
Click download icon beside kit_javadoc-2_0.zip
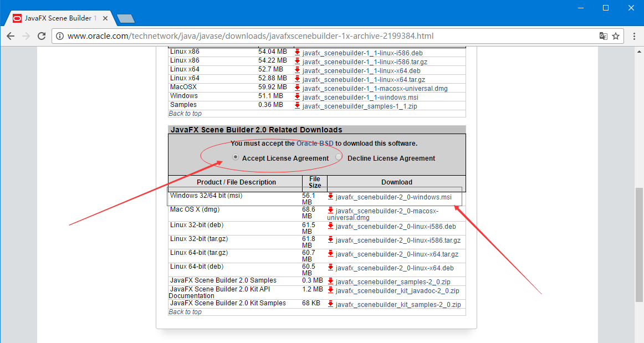331,290
